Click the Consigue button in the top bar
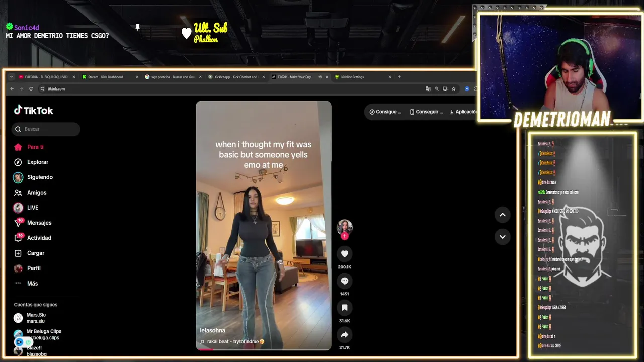The image size is (644, 362). click(385, 112)
